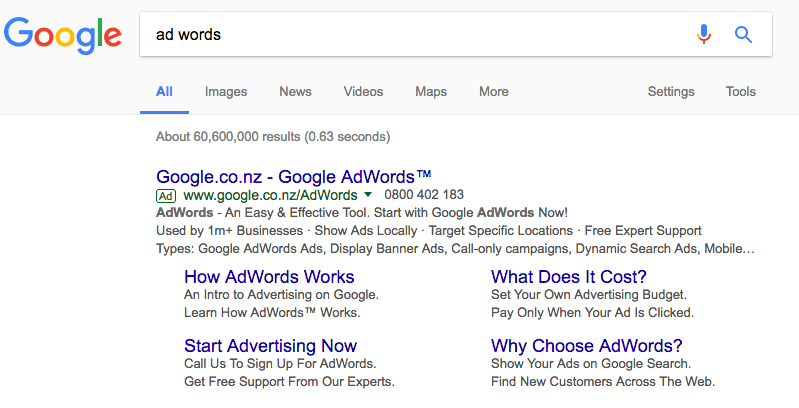The height and width of the screenshot is (408, 799).
Task: Click the www.google.co.nz/AdWords URL
Action: pyautogui.click(x=271, y=195)
